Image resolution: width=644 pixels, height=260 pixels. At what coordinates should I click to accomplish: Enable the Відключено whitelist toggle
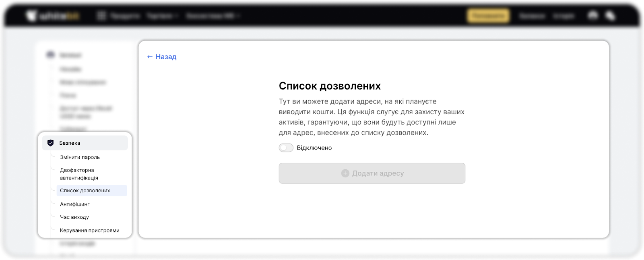[286, 148]
